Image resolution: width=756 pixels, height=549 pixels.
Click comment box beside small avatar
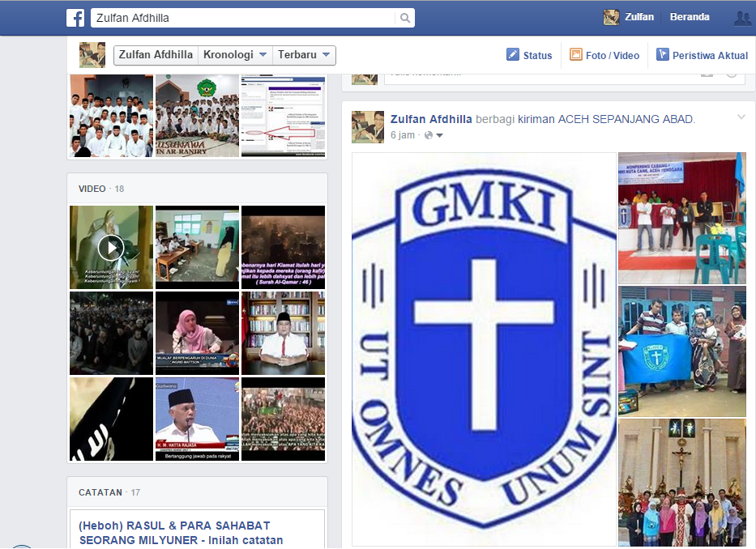click(x=564, y=79)
